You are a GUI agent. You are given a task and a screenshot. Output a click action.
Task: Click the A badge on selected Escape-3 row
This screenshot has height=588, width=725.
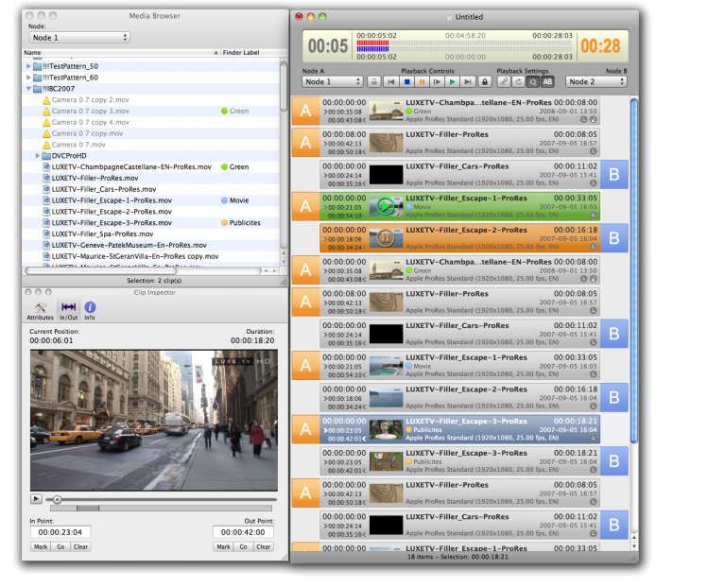click(x=305, y=429)
